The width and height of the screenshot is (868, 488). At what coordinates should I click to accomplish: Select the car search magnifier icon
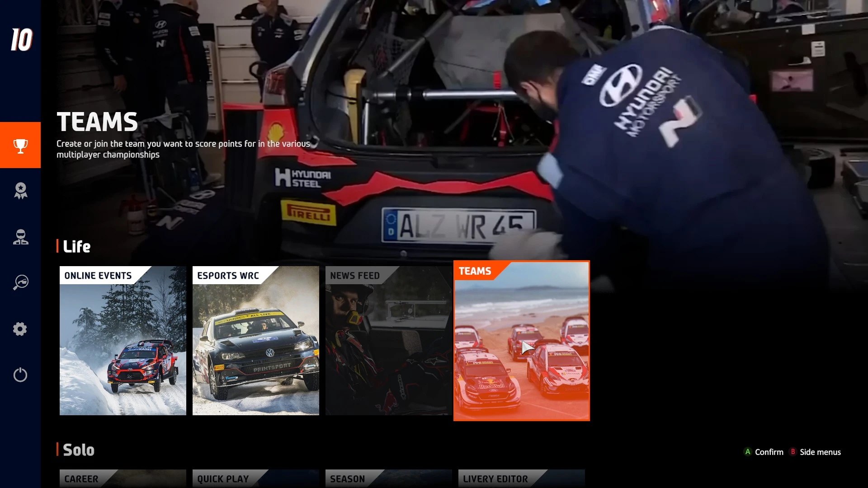point(20,283)
